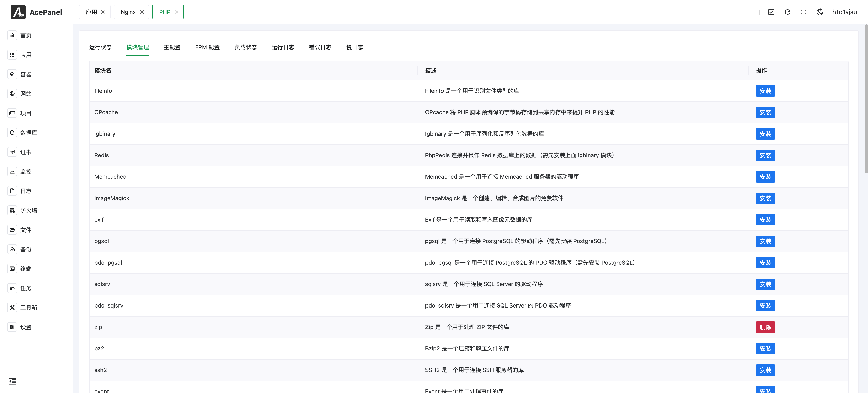Open the 终端 (Terminal) sidebar icon

12,269
